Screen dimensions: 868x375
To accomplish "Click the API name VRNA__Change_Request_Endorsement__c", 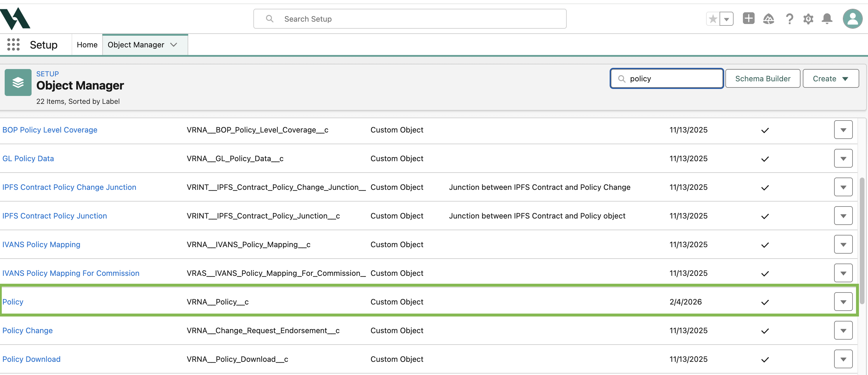I will click(x=263, y=331).
